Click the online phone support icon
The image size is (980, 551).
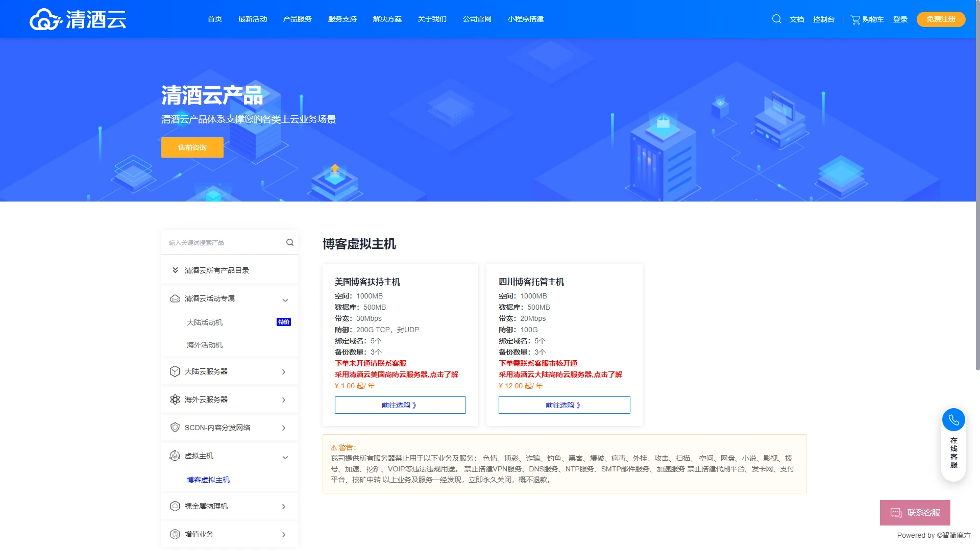click(x=953, y=420)
